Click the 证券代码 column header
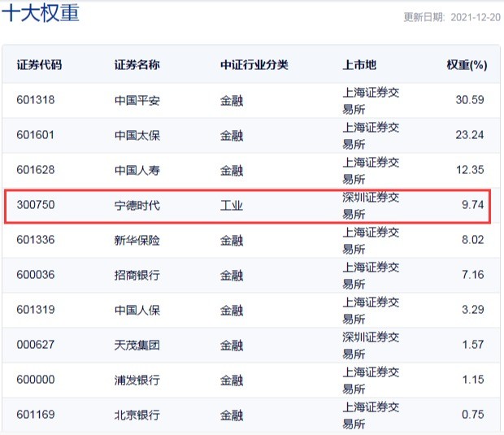 click(x=39, y=65)
